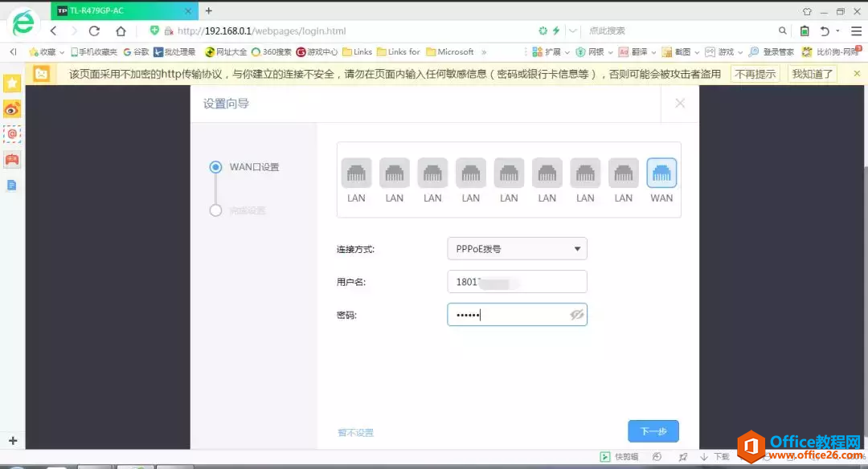This screenshot has height=469, width=868.
Task: Open 快剪辑 in status bar
Action: click(620, 456)
